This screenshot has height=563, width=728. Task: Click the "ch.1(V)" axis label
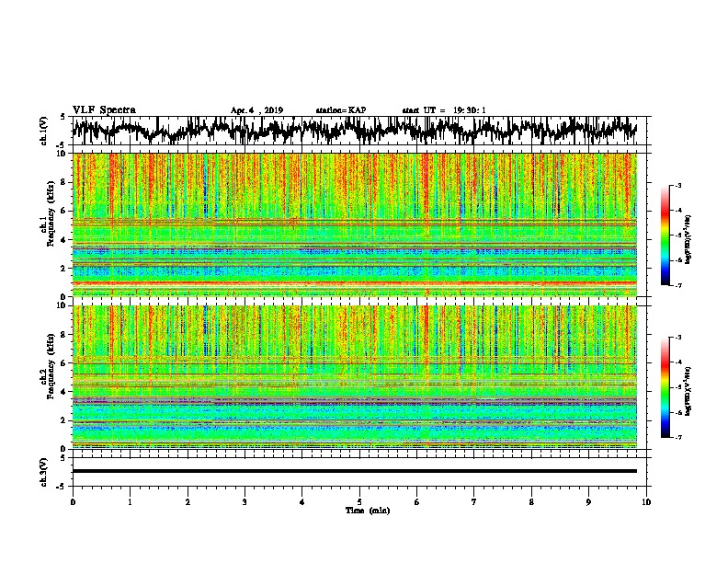pos(43,131)
